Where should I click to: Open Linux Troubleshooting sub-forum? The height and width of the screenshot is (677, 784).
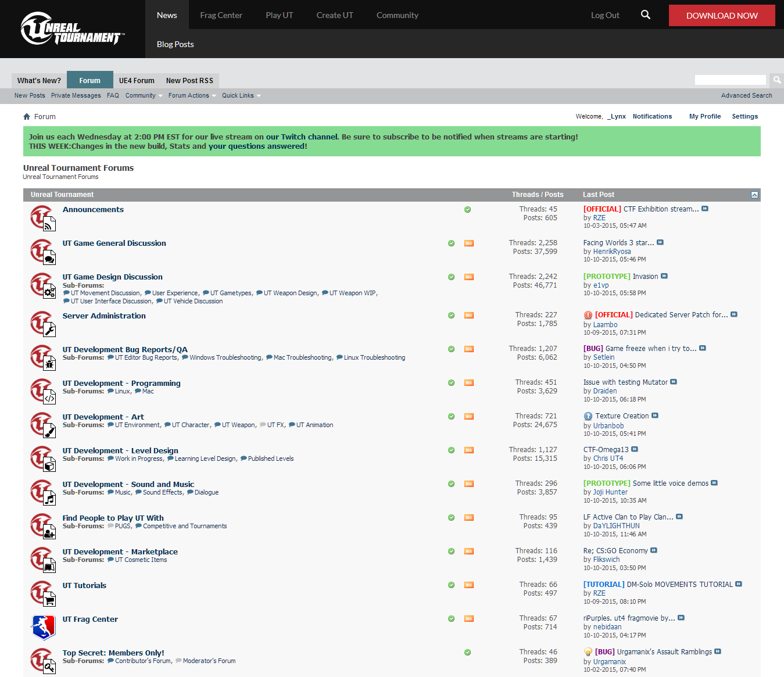(374, 357)
